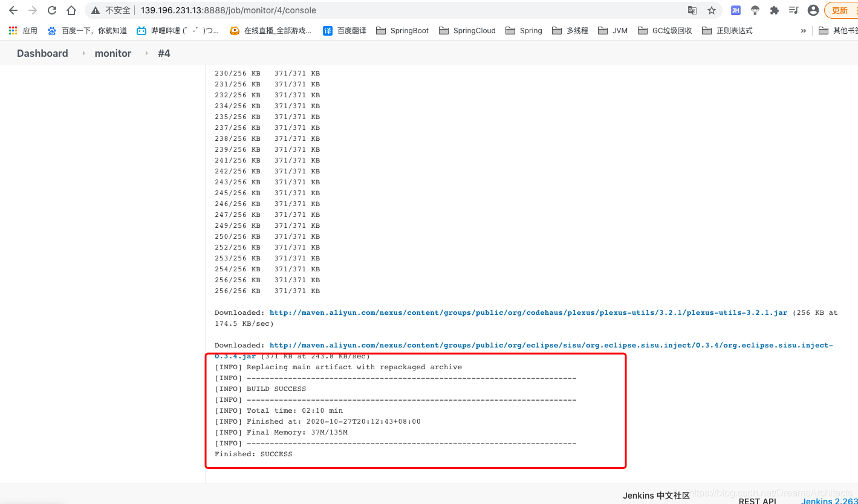Image resolution: width=858 pixels, height=504 pixels.
Task: Open the 多线程 bookmark folder
Action: click(570, 30)
